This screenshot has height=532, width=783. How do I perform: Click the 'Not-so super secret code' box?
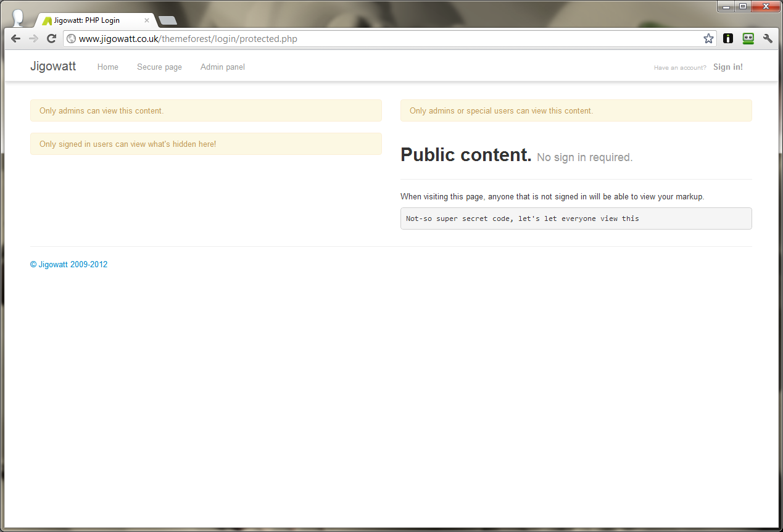point(576,218)
